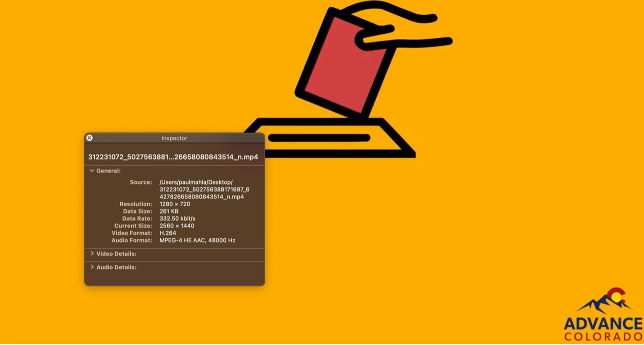Click the General section heading
The image size is (644, 345).
click(109, 171)
